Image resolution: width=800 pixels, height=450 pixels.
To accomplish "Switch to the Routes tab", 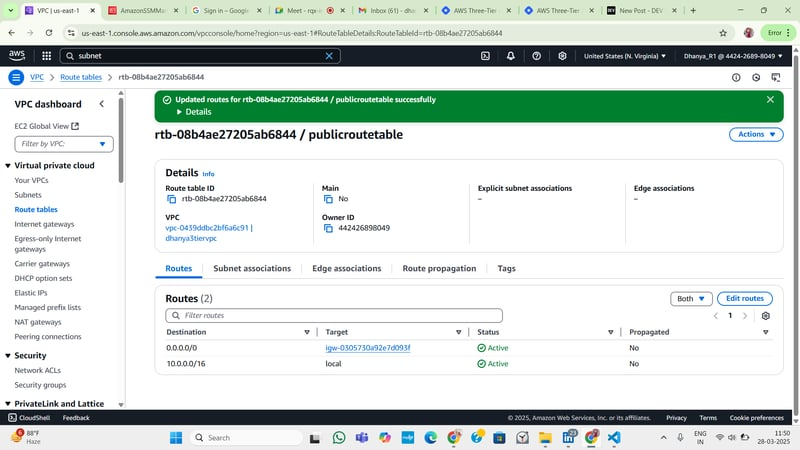I will point(179,268).
